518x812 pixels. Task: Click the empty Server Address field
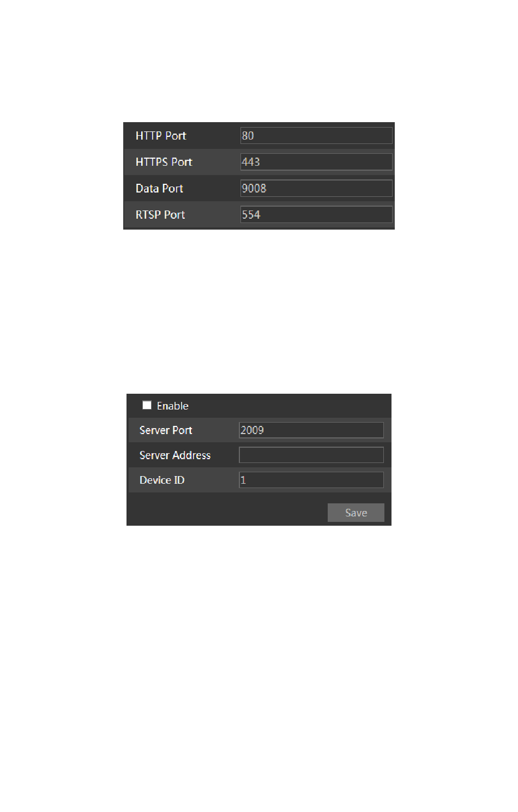click(x=311, y=455)
